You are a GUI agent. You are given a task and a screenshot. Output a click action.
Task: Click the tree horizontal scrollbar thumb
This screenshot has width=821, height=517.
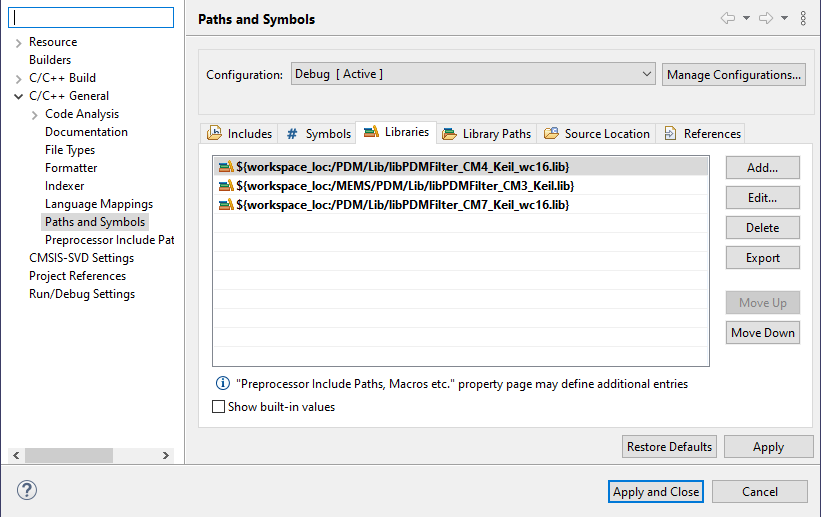(x=69, y=455)
